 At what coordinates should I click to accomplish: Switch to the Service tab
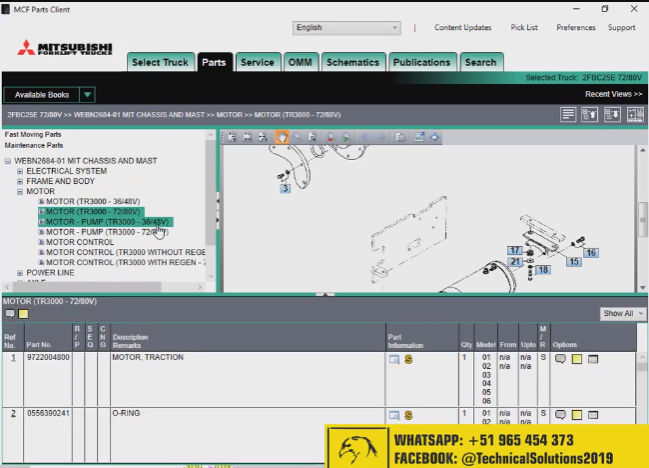[x=257, y=62]
